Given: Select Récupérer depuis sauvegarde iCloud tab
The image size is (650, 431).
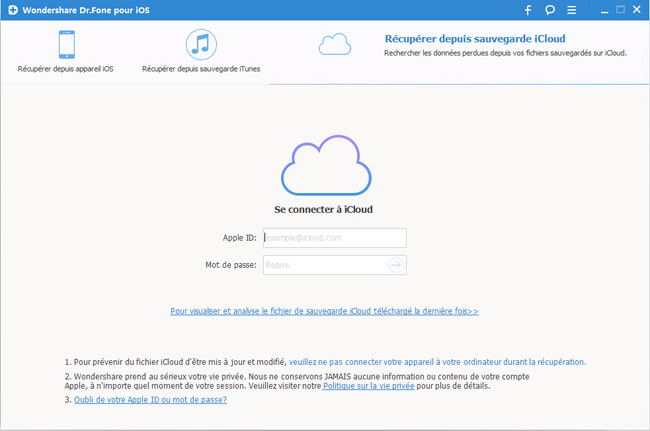Looking at the screenshot, I should (x=474, y=39).
